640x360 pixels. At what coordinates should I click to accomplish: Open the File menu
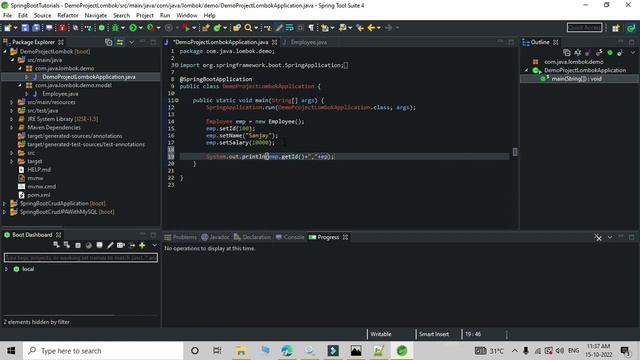tap(7, 16)
